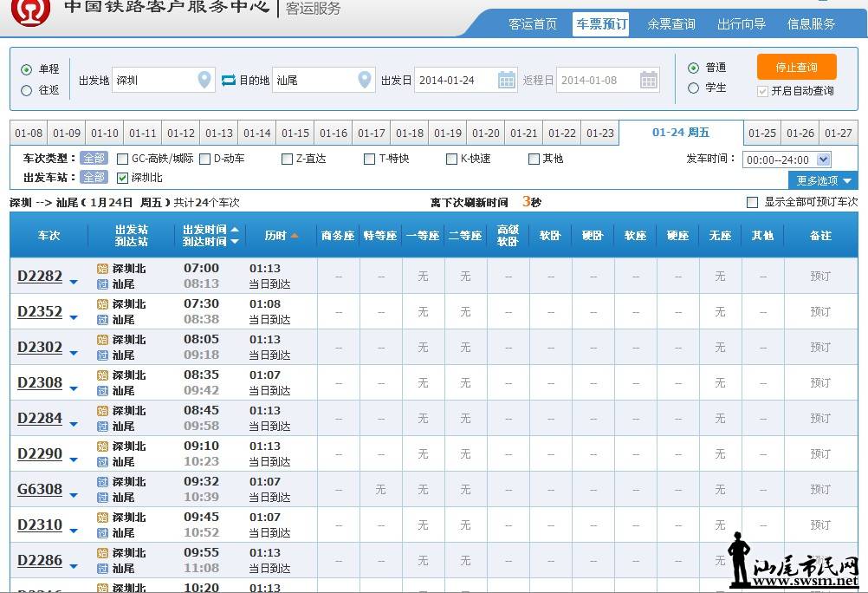Open train G6308 link
868x593 pixels.
(40, 489)
